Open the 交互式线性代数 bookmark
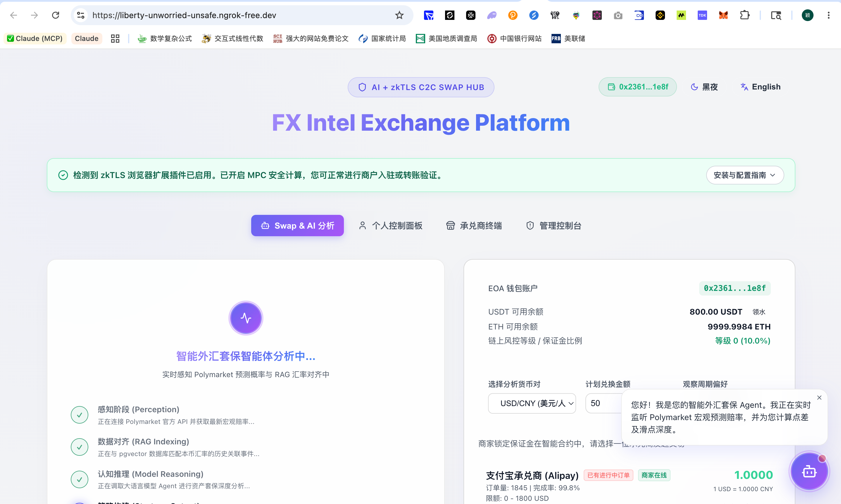This screenshot has width=841, height=504. tap(233, 38)
